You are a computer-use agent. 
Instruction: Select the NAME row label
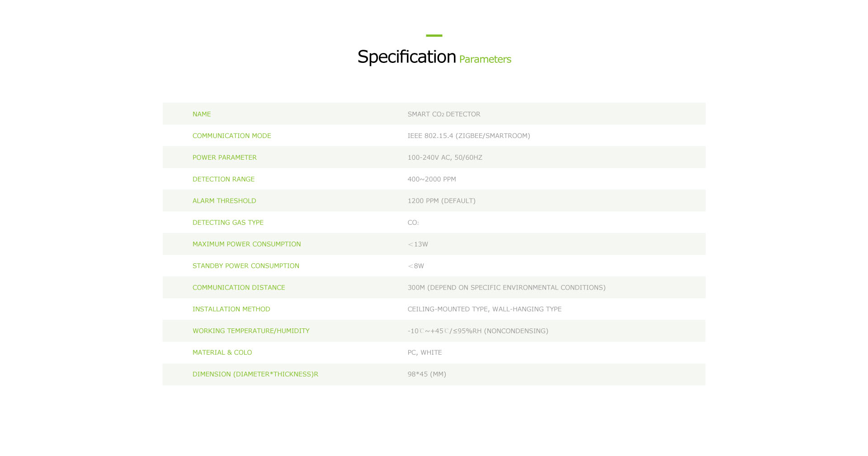[202, 114]
